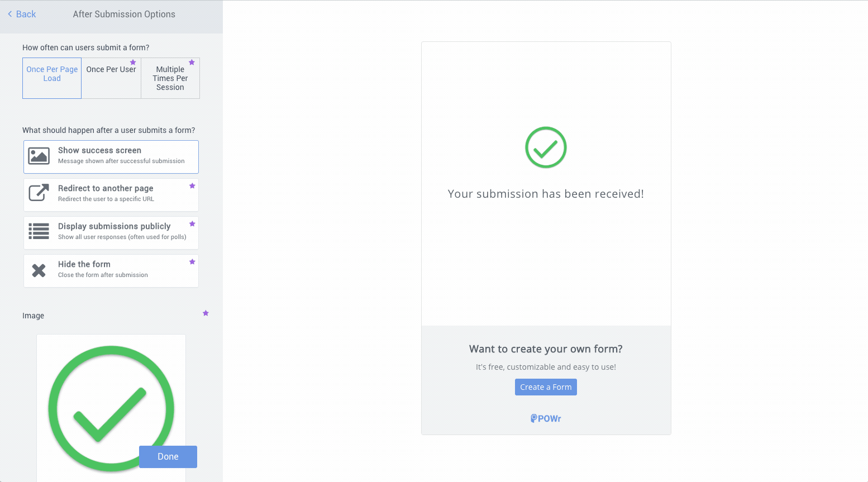
Task: Click the premium star on Hide the form
Action: pyautogui.click(x=192, y=261)
